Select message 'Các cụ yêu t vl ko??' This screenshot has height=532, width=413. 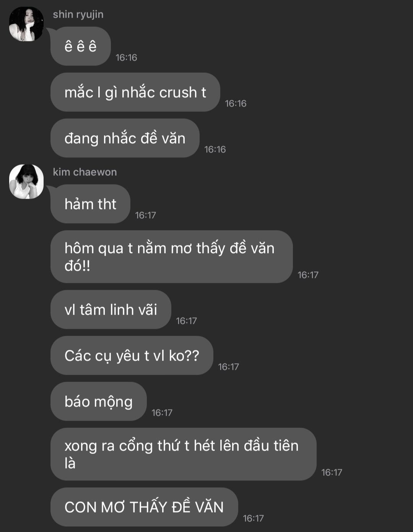[x=132, y=356]
